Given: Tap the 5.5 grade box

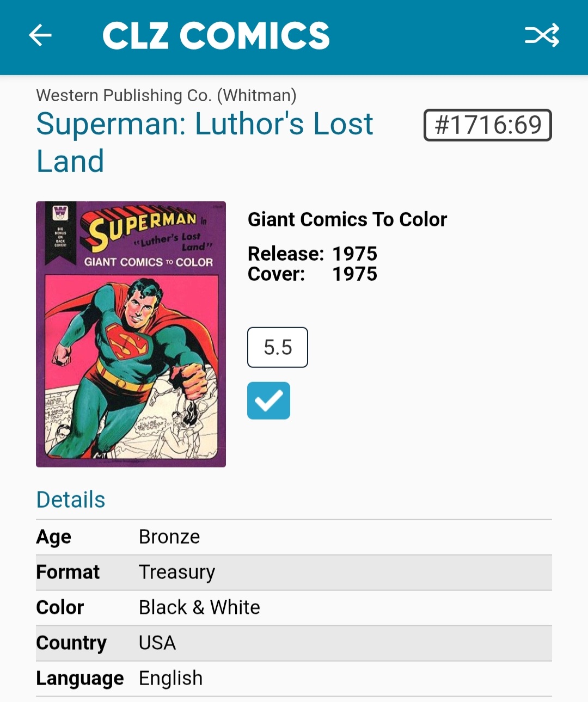Looking at the screenshot, I should [x=278, y=347].
